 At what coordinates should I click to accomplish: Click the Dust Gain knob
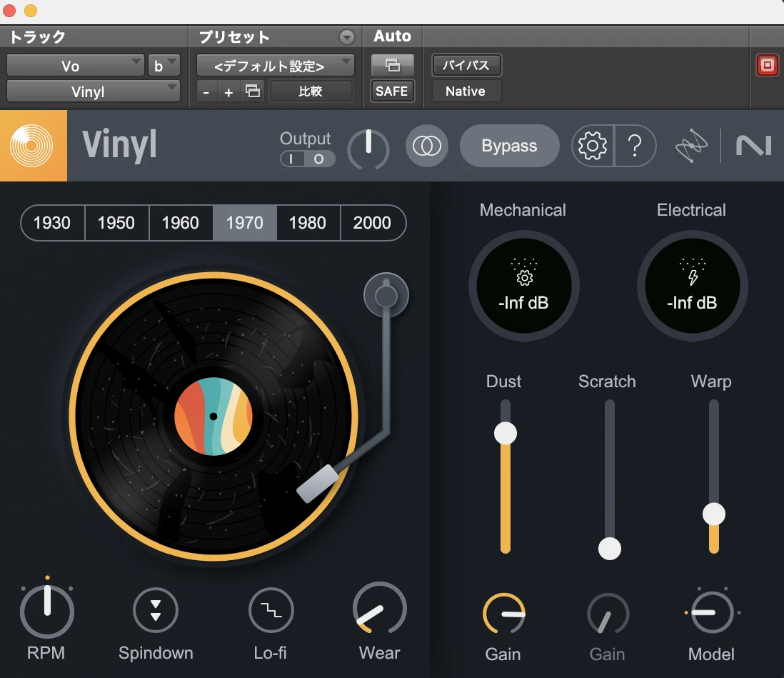(503, 614)
